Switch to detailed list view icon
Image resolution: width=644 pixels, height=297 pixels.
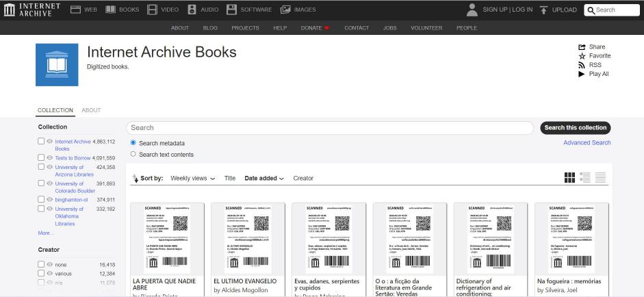click(x=585, y=177)
